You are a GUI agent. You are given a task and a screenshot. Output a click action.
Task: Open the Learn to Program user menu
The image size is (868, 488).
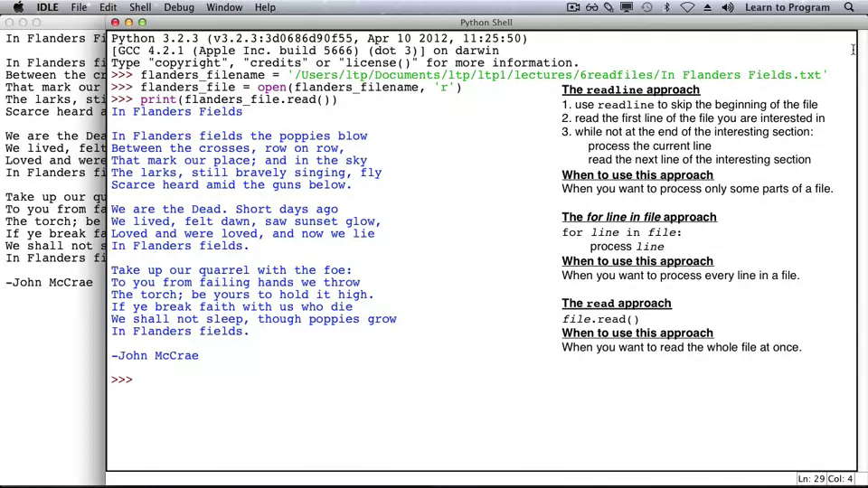pos(788,7)
